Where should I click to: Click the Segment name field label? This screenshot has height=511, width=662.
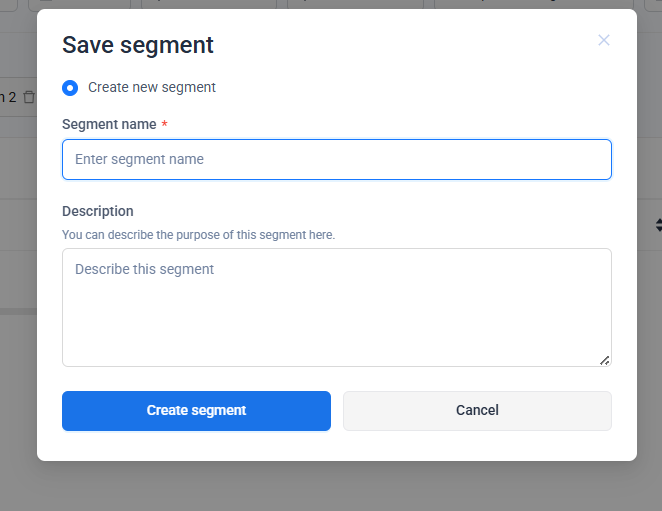[109, 125]
